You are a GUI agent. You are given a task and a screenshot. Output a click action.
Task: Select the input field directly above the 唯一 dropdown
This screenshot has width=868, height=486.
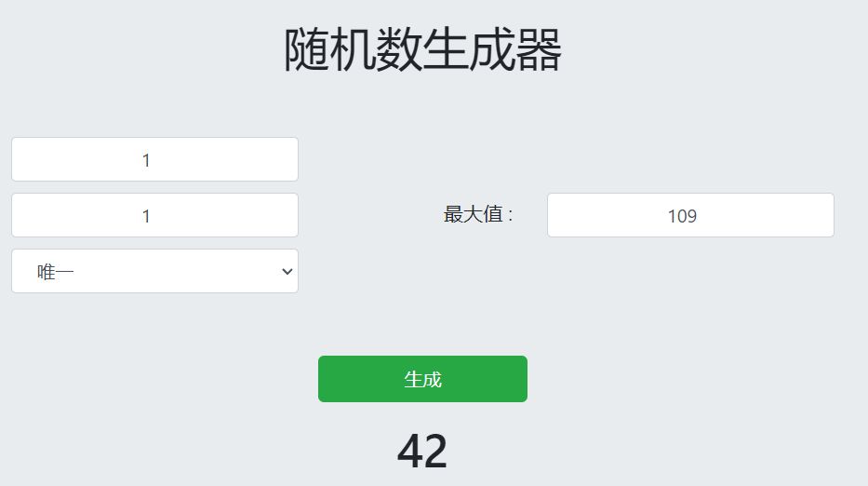click(x=154, y=215)
